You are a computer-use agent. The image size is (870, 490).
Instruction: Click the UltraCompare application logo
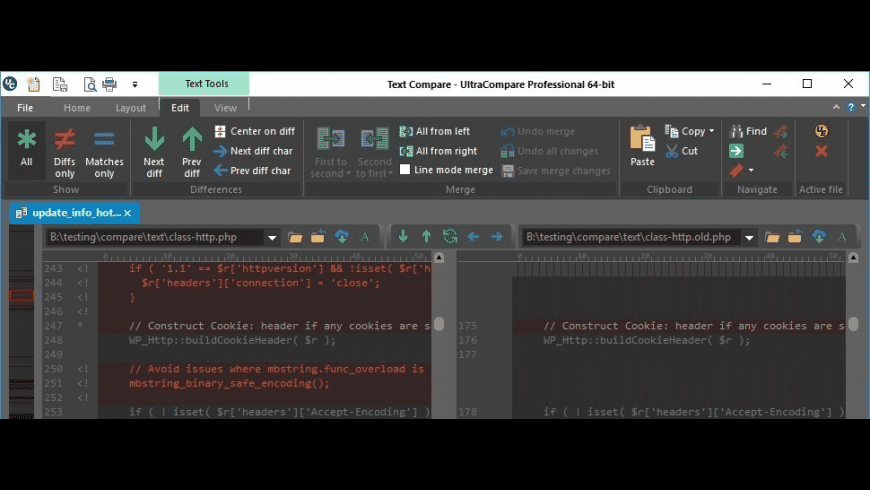click(10, 84)
